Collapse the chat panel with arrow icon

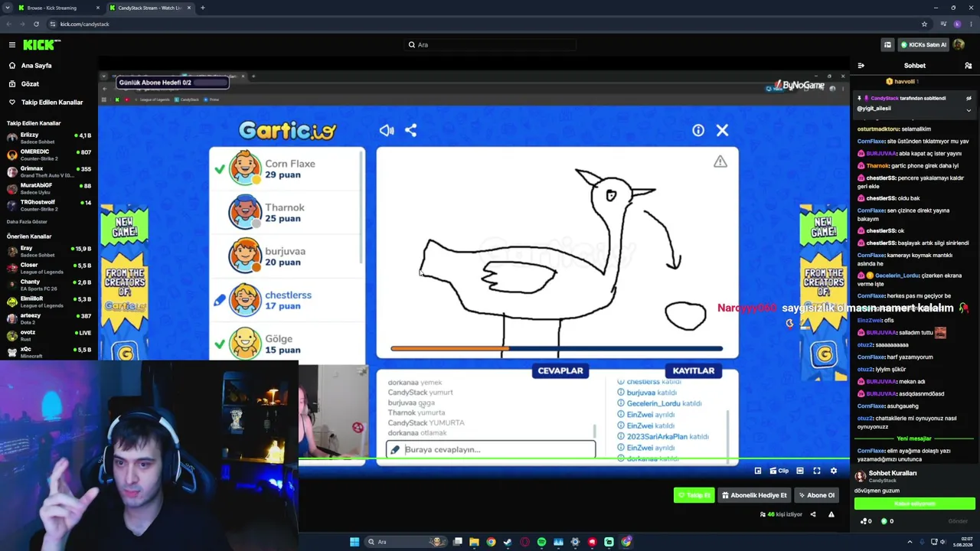tap(861, 66)
